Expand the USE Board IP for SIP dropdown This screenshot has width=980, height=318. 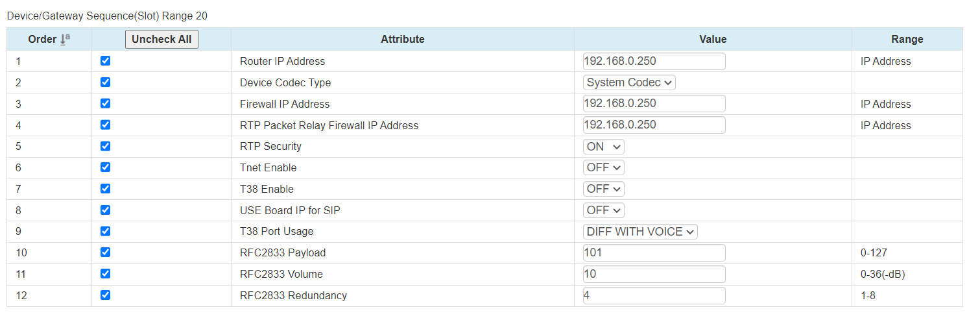click(x=603, y=210)
